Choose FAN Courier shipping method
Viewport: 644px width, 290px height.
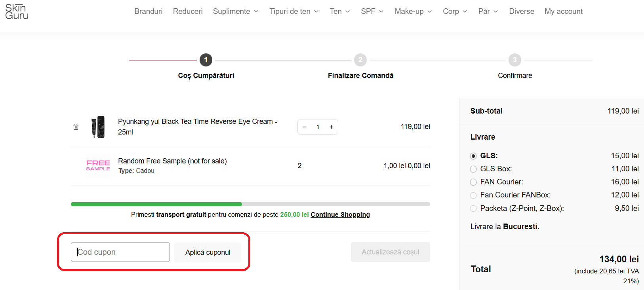473,182
